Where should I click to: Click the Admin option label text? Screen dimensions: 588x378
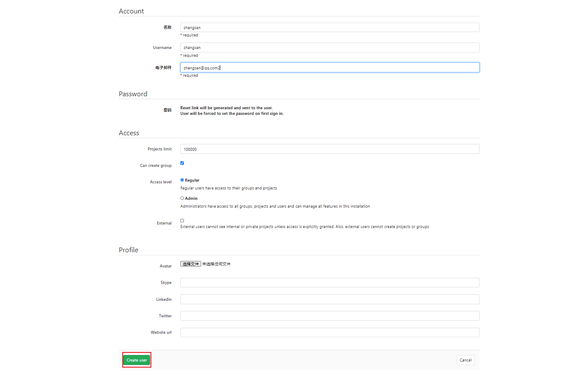point(191,198)
